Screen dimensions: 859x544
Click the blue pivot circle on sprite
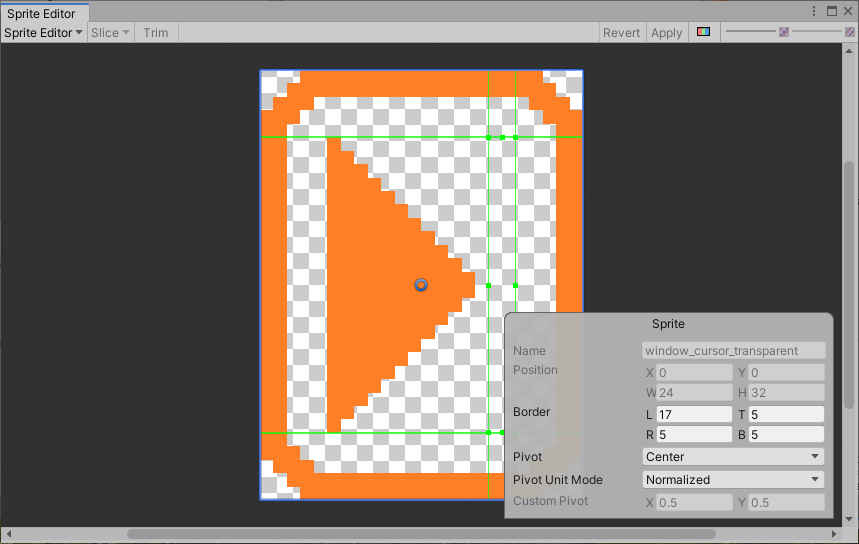421,285
